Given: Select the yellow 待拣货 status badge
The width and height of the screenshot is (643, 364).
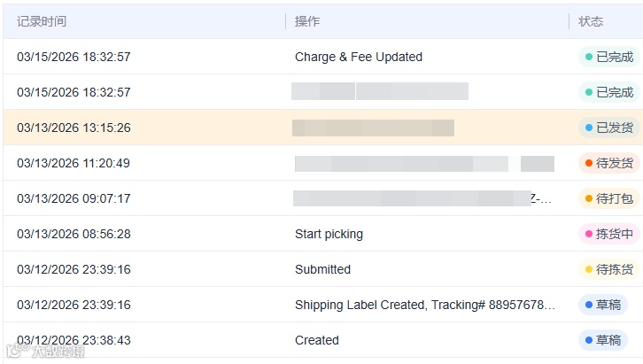Looking at the screenshot, I should (609, 269).
